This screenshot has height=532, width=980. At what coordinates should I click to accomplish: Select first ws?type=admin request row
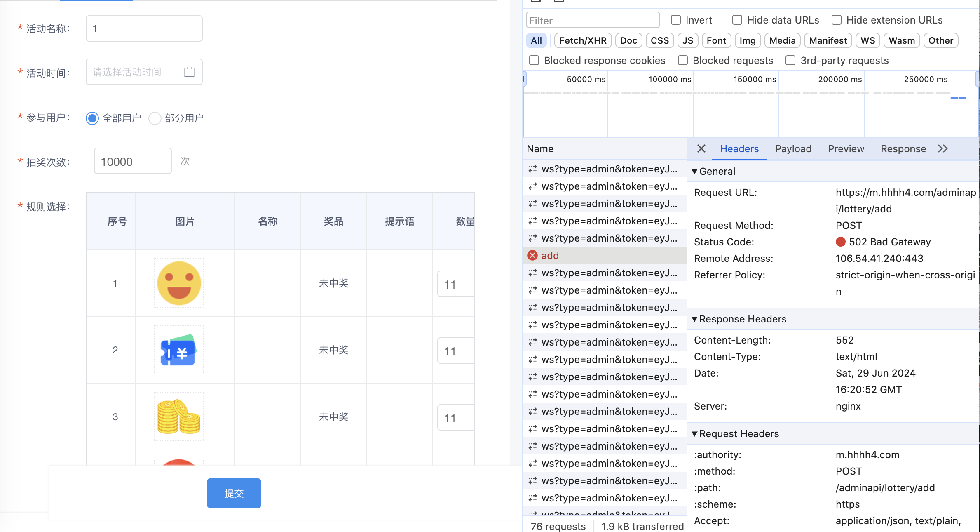pyautogui.click(x=604, y=169)
